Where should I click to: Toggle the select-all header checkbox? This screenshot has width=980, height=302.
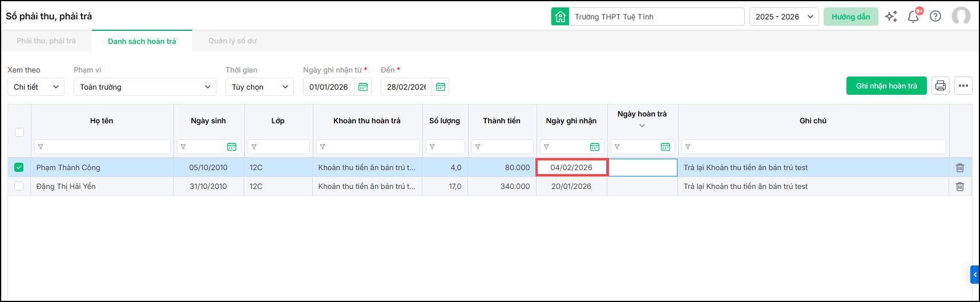pos(19,132)
